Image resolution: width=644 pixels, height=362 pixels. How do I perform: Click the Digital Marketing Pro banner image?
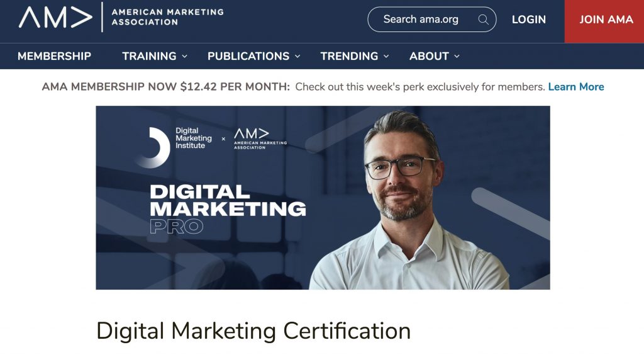click(x=323, y=198)
